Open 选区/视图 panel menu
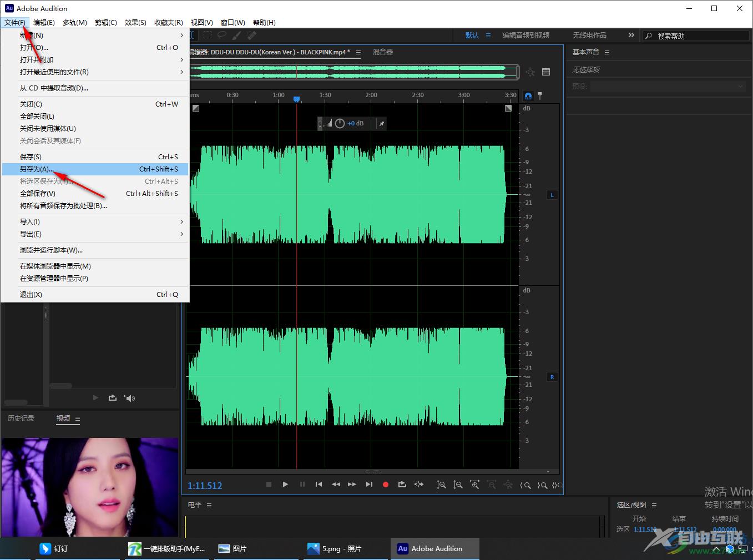 point(654,505)
